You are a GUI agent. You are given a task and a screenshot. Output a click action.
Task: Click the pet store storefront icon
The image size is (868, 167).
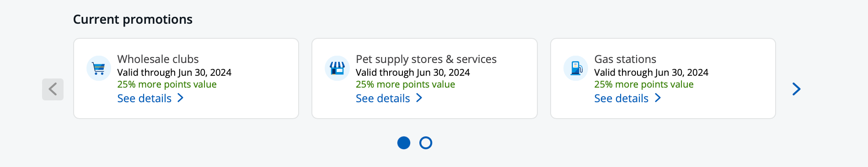tap(337, 68)
